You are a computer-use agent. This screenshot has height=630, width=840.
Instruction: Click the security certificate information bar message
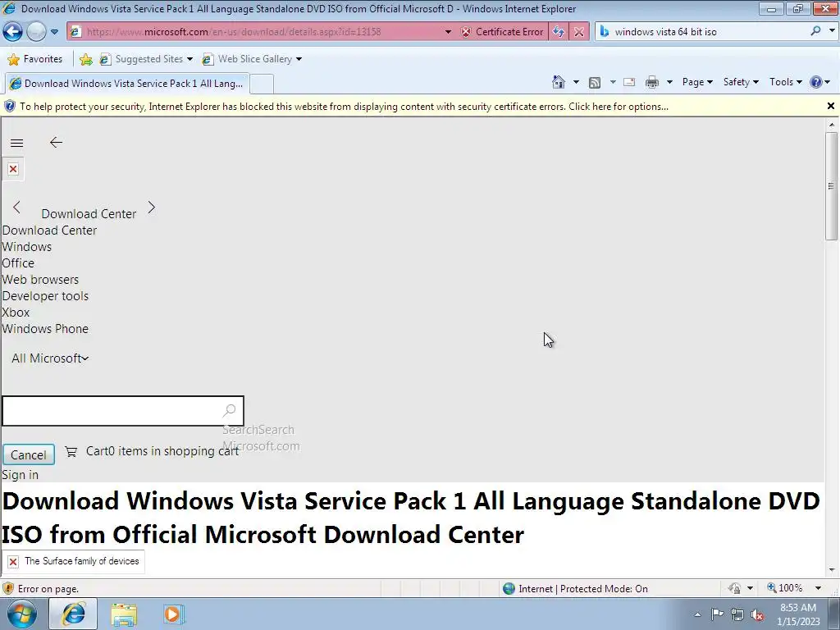344,107
